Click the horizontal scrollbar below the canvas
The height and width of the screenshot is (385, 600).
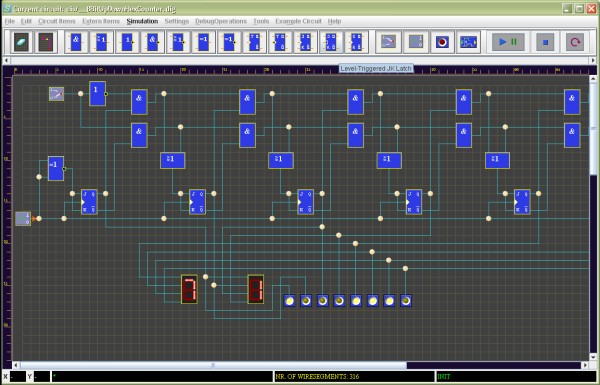pos(300,365)
